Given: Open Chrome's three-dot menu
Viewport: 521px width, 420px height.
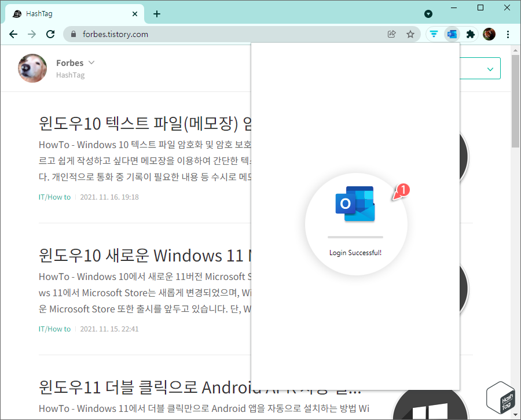Looking at the screenshot, I should coord(508,34).
